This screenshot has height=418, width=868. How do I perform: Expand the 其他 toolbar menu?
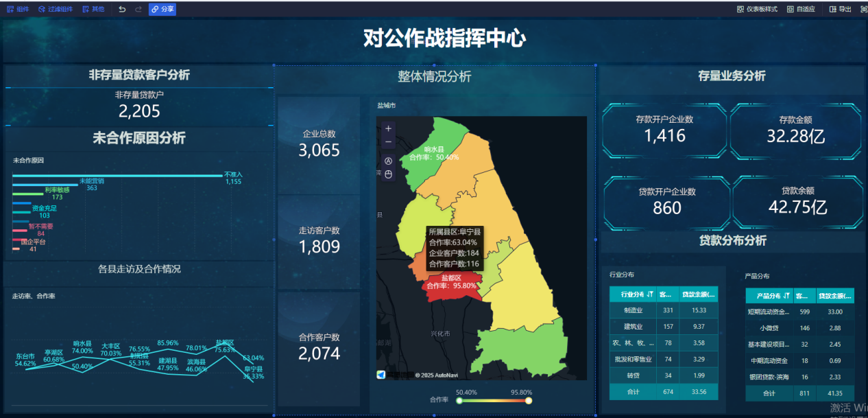pos(93,9)
